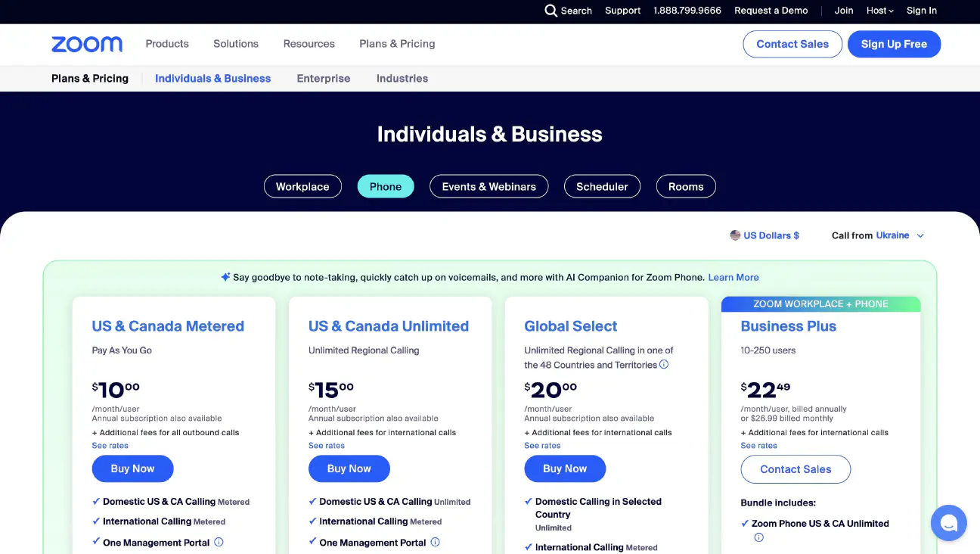
Task: Click the US flag currency icon
Action: [x=735, y=235]
